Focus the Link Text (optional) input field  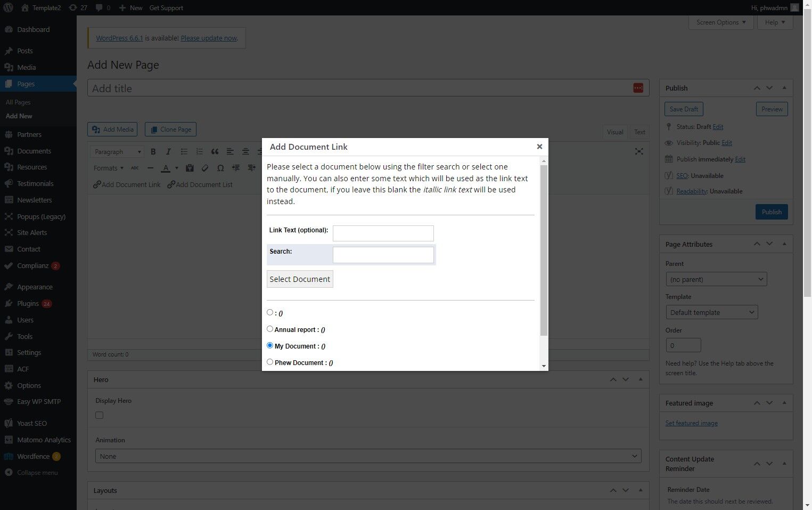tap(383, 233)
